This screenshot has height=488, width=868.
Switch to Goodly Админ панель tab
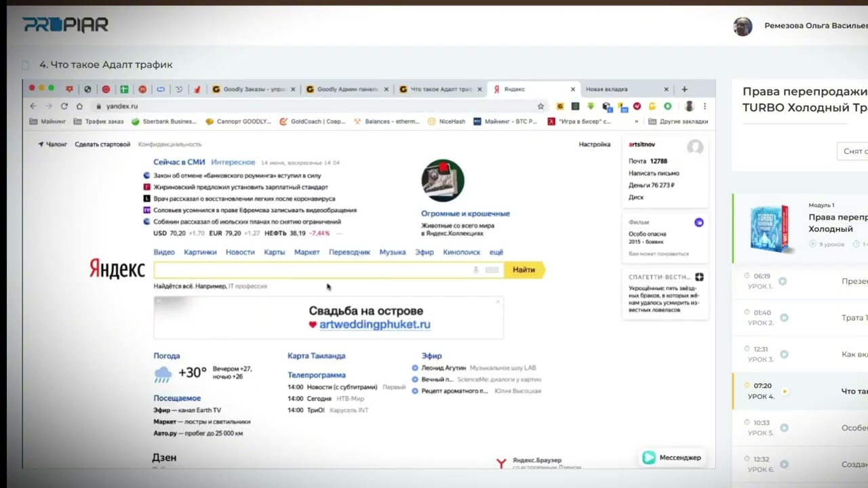tap(348, 89)
